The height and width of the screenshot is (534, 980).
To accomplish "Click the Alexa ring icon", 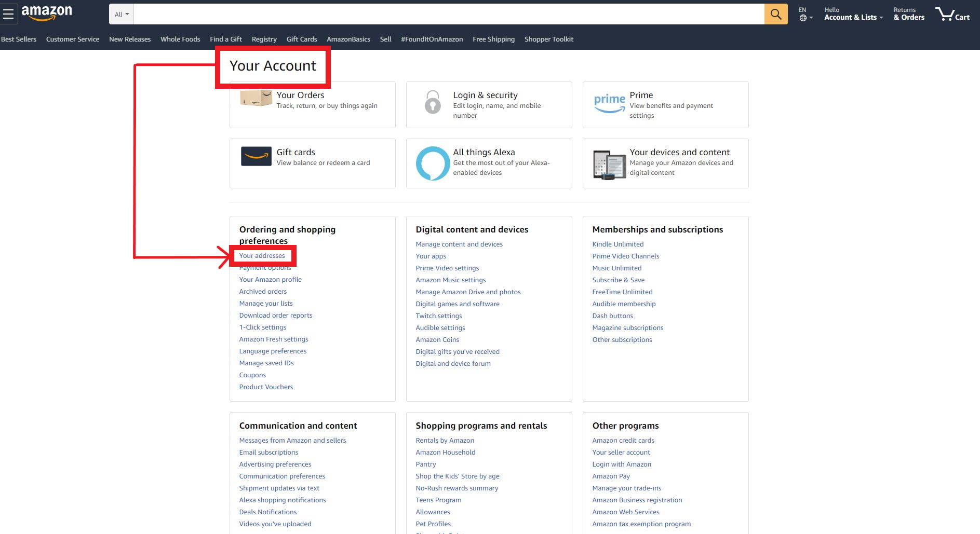I will [x=433, y=163].
